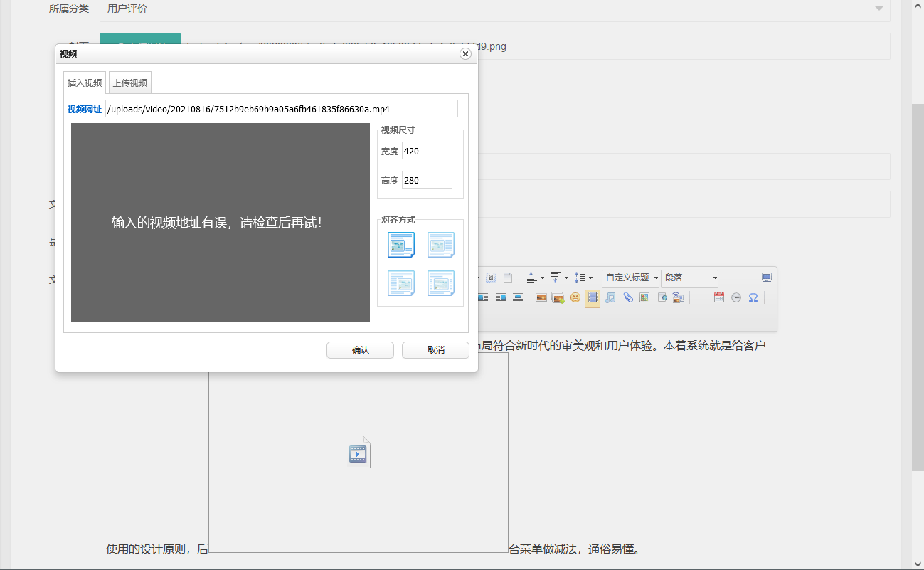The image size is (924, 570).
Task: Click the icon left of horizontal line
Action: 678,297
